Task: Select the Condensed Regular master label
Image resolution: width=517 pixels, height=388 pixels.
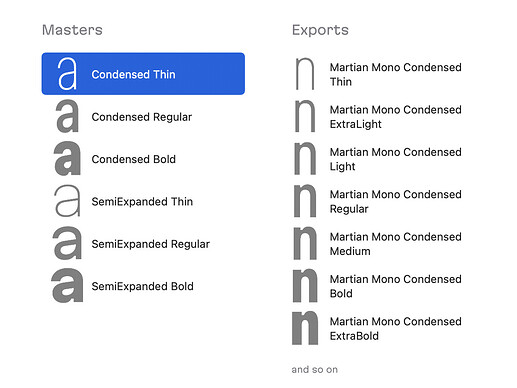Action: (142, 117)
